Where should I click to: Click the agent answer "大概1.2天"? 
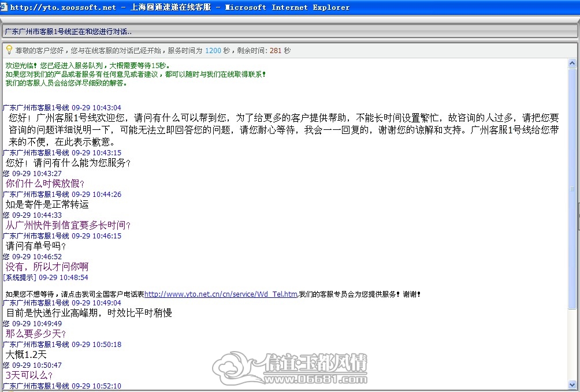[x=26, y=354]
